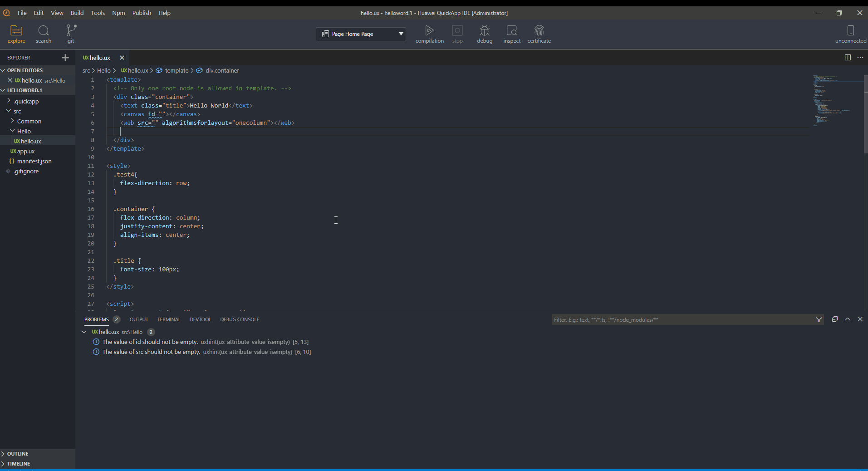The width and height of the screenshot is (868, 471).
Task: Open the git source control icon
Action: pyautogui.click(x=71, y=31)
